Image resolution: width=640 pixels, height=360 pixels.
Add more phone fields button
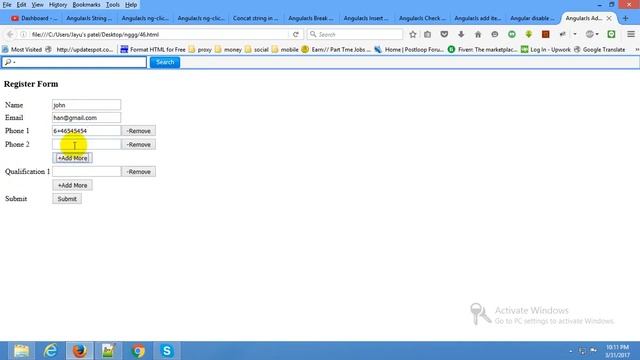point(72,158)
